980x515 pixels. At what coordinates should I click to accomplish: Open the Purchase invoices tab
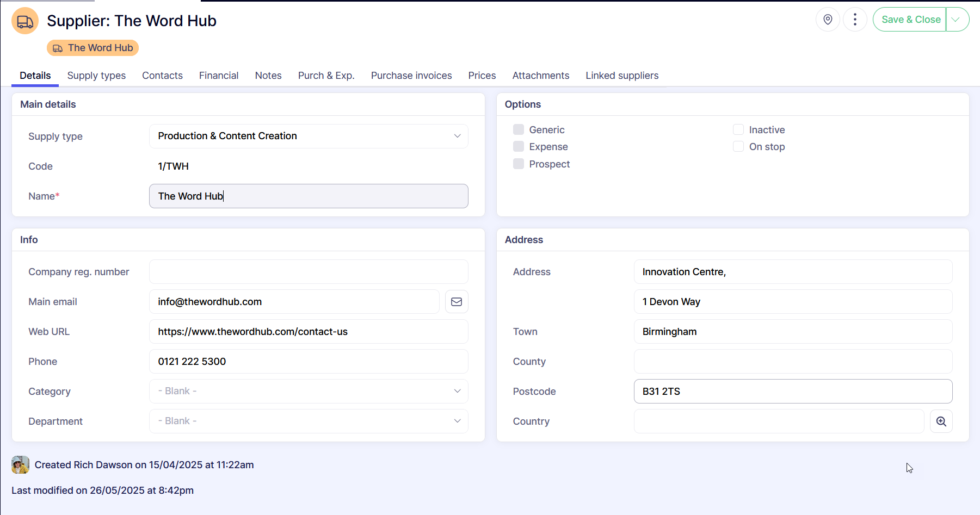tap(411, 76)
